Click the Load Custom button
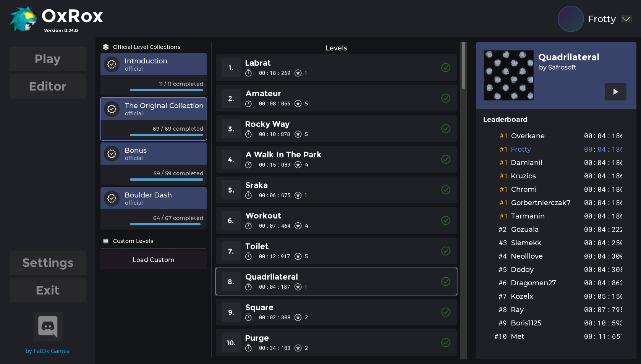 click(154, 260)
